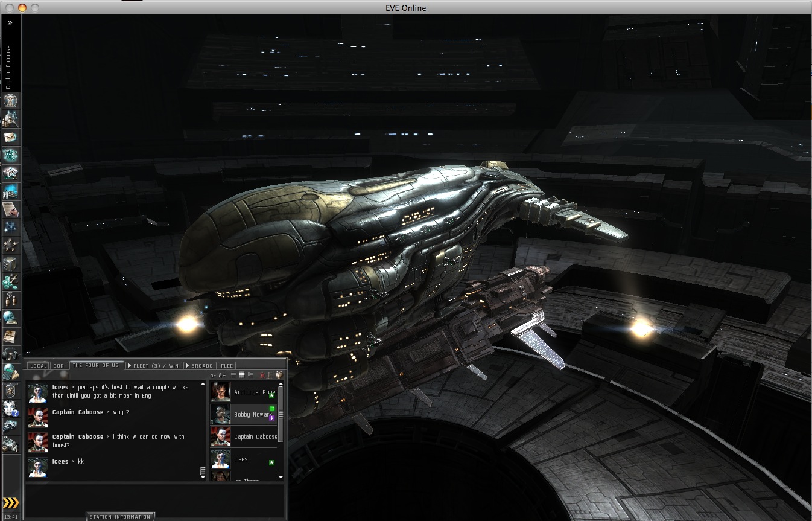Open the Corporation stars icon
This screenshot has height=521, width=812.
coord(11,245)
